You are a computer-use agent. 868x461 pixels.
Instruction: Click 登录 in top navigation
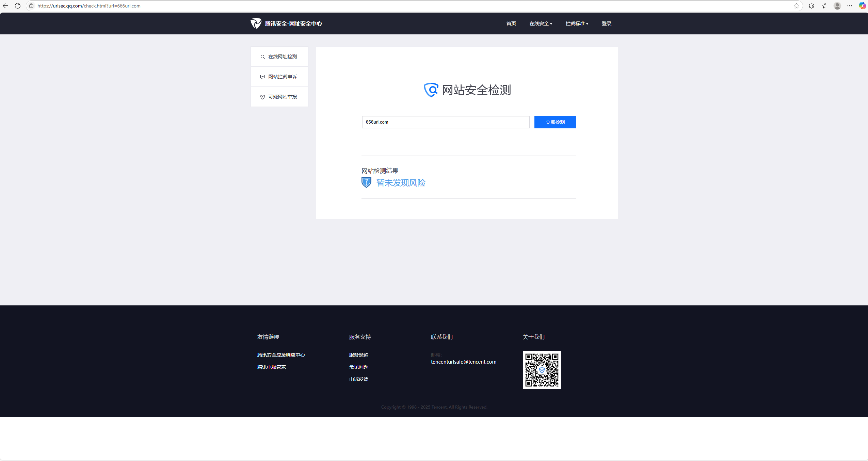point(606,23)
